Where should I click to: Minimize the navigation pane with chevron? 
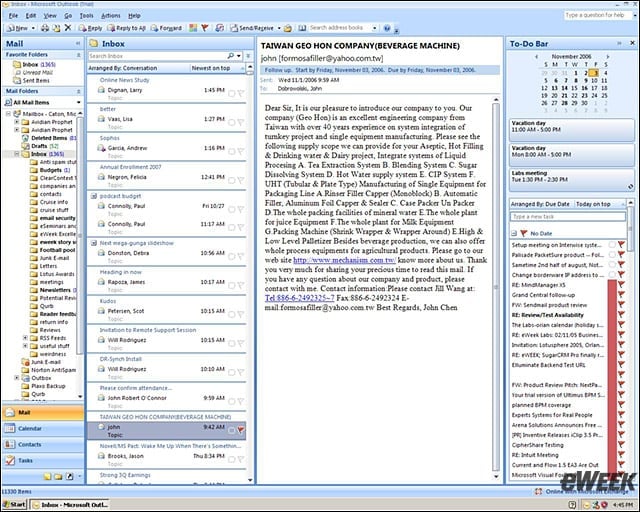[78, 43]
